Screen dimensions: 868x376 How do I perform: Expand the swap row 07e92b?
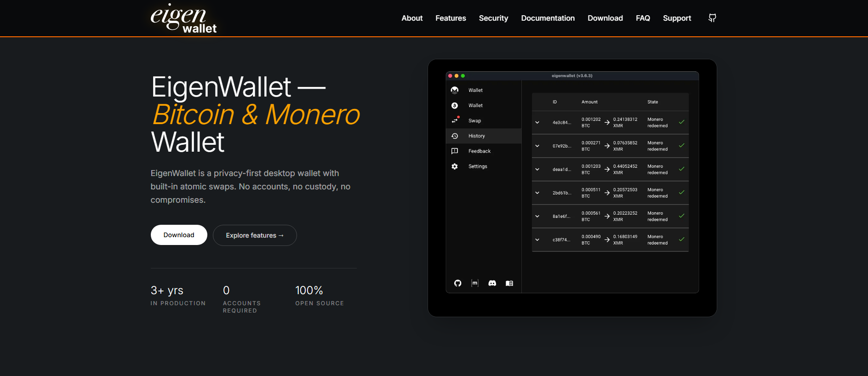537,146
